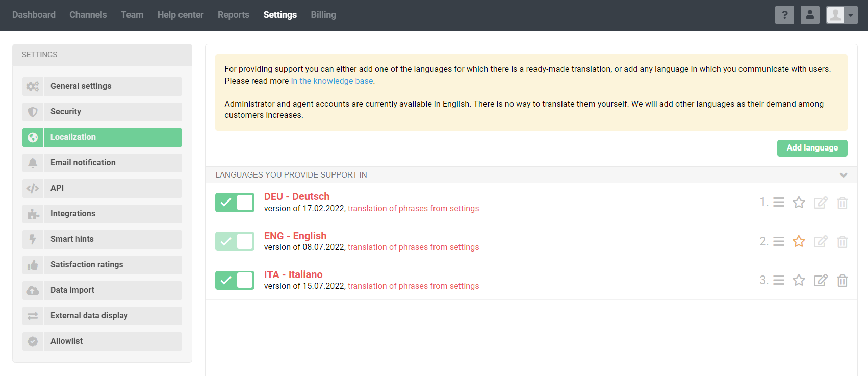Viewport: 868px width, 376px height.
Task: Edit the English language entry
Action: [821, 241]
